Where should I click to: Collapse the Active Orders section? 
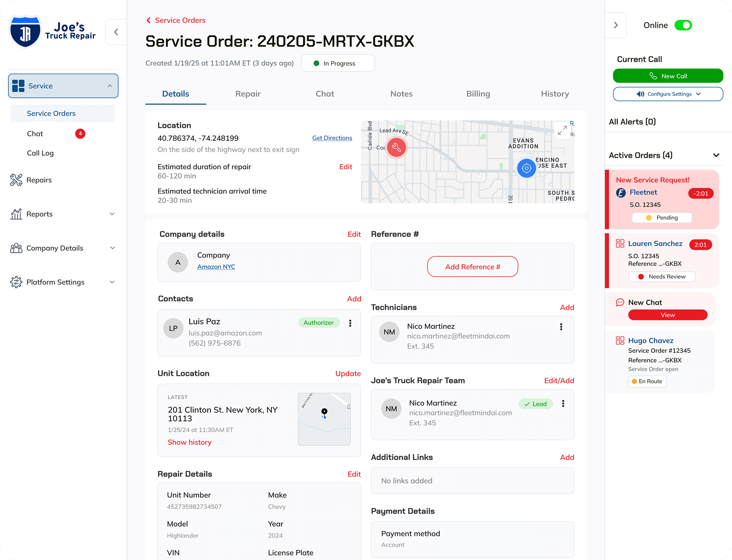click(716, 155)
